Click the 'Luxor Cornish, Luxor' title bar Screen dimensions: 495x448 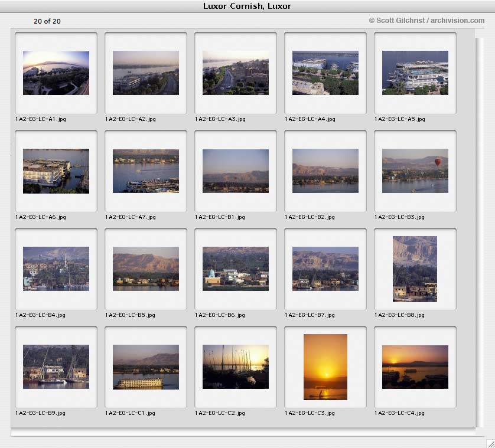[247, 6]
